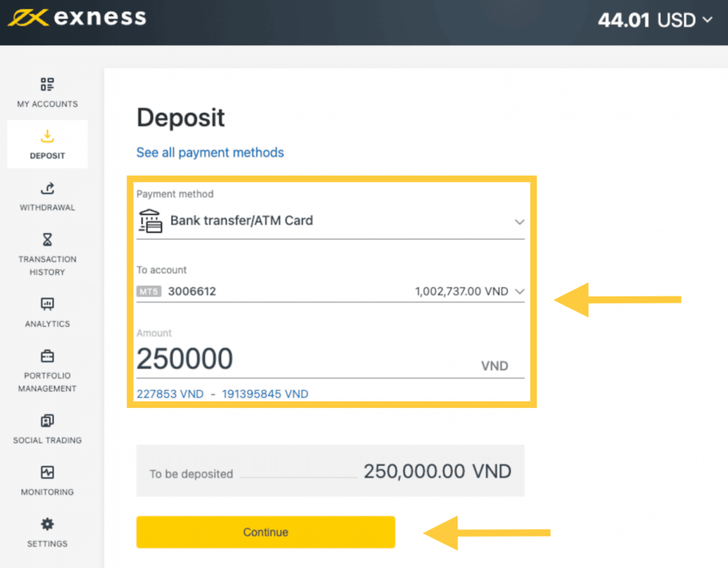The width and height of the screenshot is (728, 568).
Task: Click the Social Trading copy icon
Action: [x=47, y=420]
